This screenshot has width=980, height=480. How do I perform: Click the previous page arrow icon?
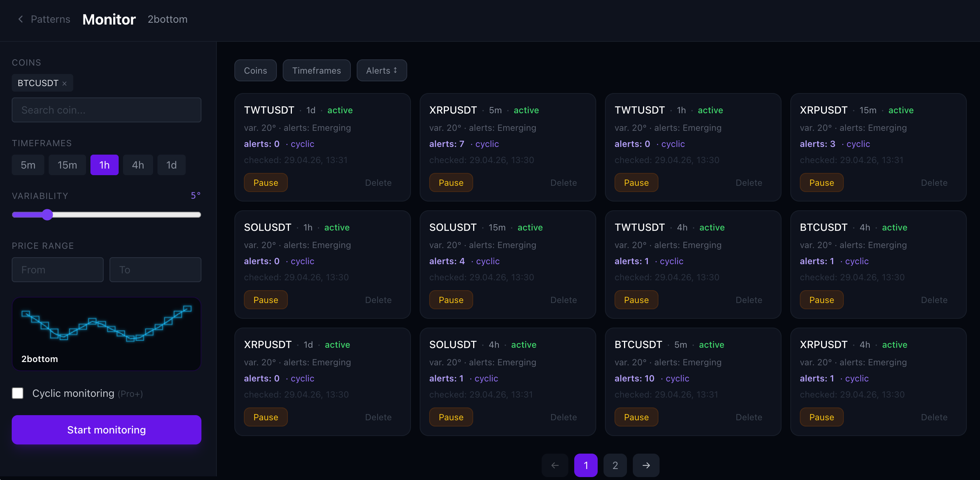coord(554,465)
